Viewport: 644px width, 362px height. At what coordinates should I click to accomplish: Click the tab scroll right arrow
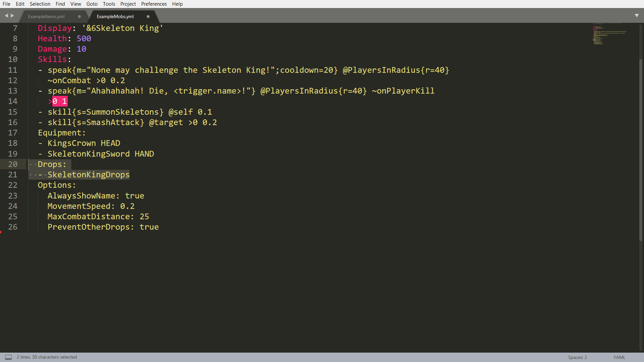point(12,16)
